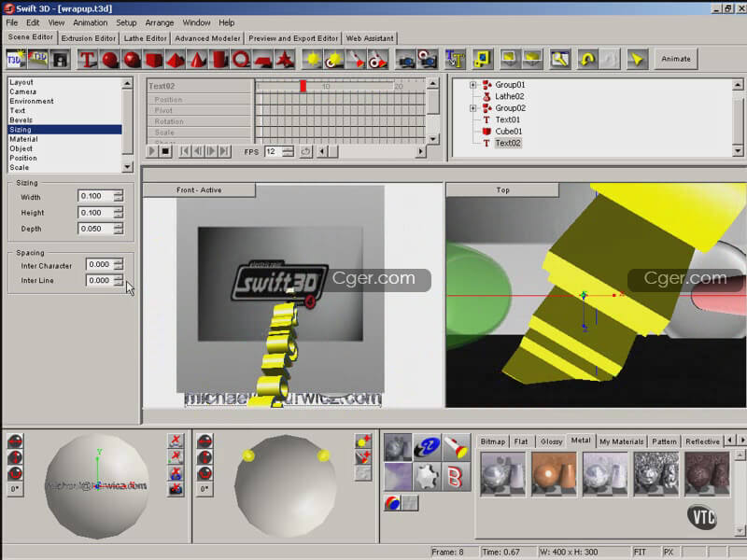Stop animation playback
This screenshot has height=560, width=747.
(165, 151)
